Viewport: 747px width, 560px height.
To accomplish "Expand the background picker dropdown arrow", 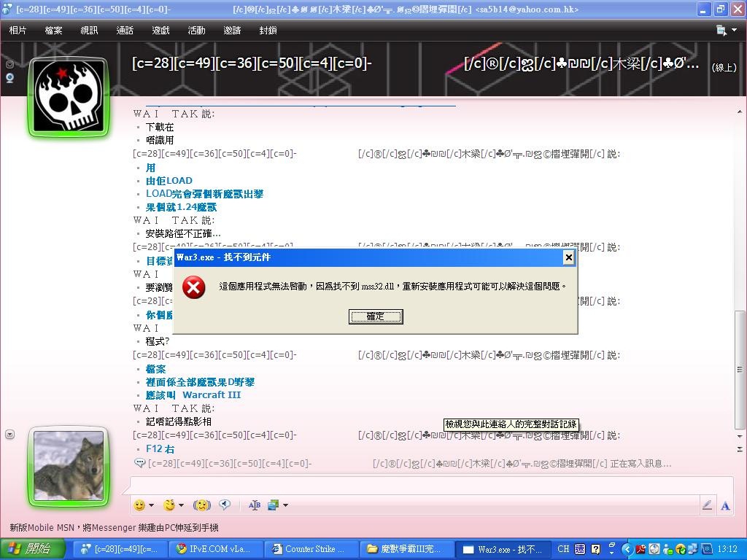I will coord(285,505).
